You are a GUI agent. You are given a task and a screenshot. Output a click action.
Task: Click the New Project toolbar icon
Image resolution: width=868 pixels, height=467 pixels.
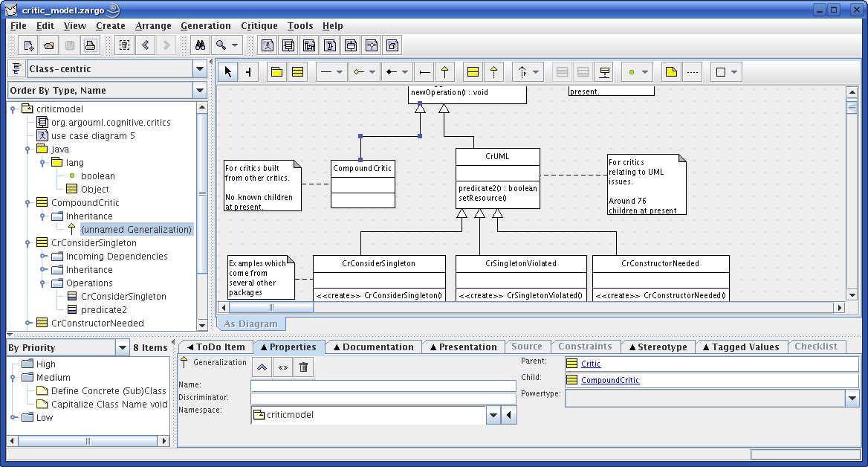[28, 45]
